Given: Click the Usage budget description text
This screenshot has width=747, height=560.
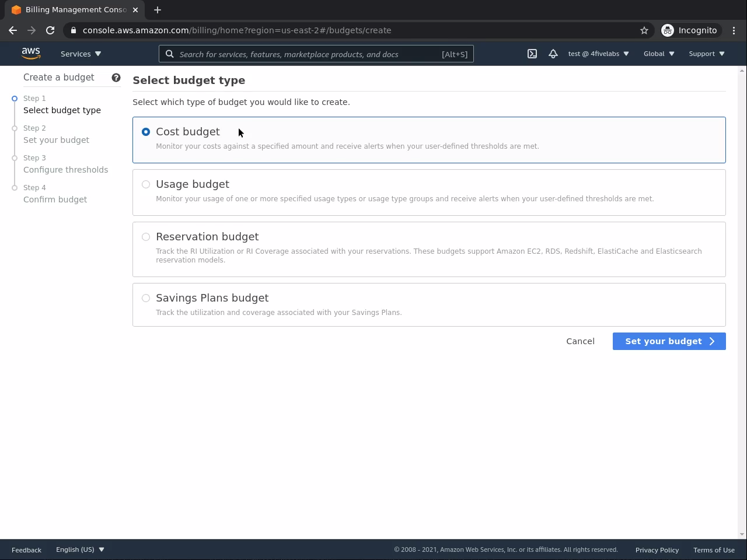Looking at the screenshot, I should pos(404,199).
